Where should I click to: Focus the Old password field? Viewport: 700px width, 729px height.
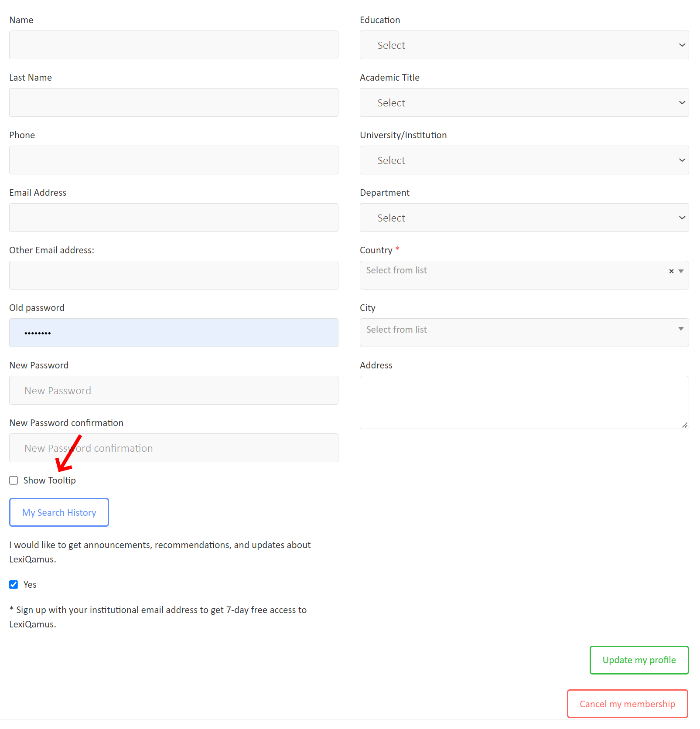click(174, 333)
